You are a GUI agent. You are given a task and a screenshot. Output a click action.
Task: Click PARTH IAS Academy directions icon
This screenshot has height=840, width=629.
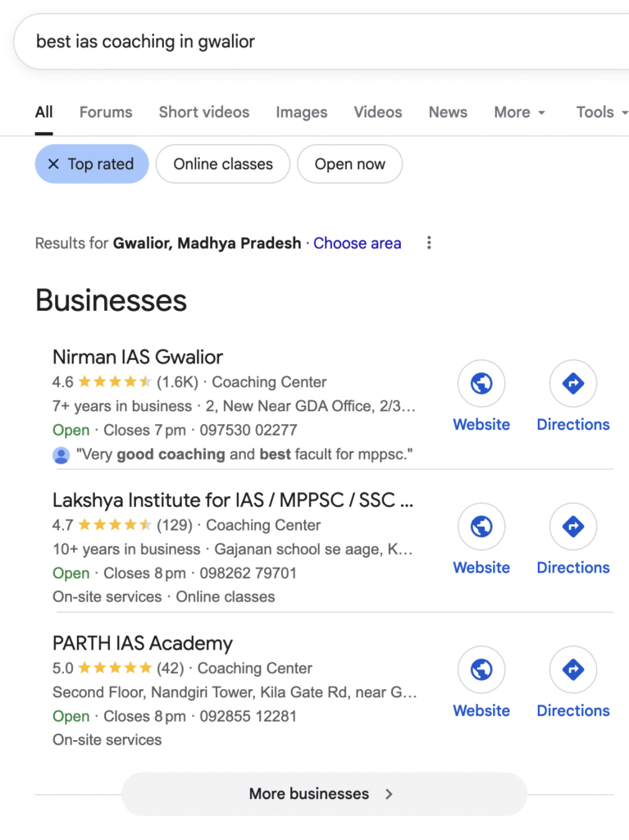[x=572, y=669]
